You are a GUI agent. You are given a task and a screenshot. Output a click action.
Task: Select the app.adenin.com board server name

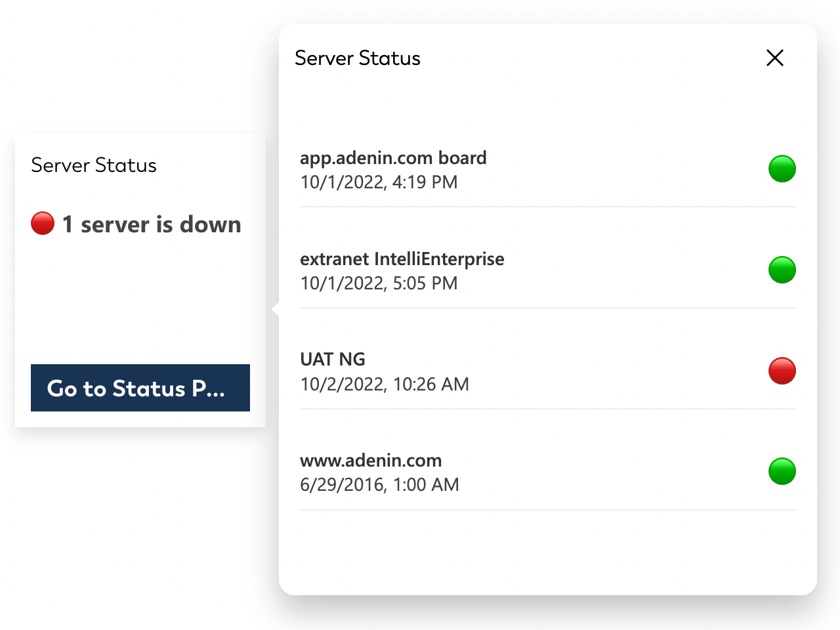393,158
